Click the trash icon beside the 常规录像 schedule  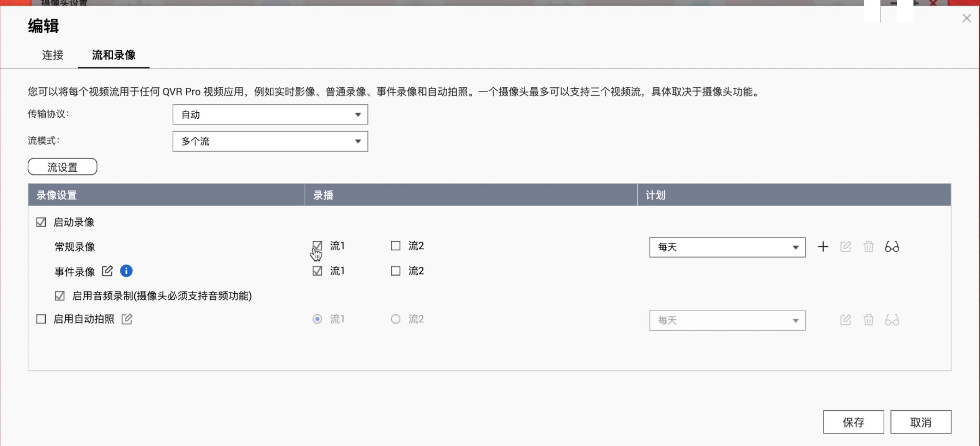[869, 247]
